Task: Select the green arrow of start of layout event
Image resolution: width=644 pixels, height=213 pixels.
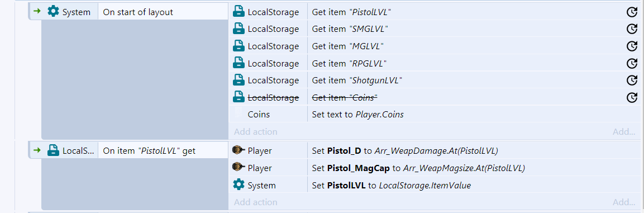Action: (37, 12)
